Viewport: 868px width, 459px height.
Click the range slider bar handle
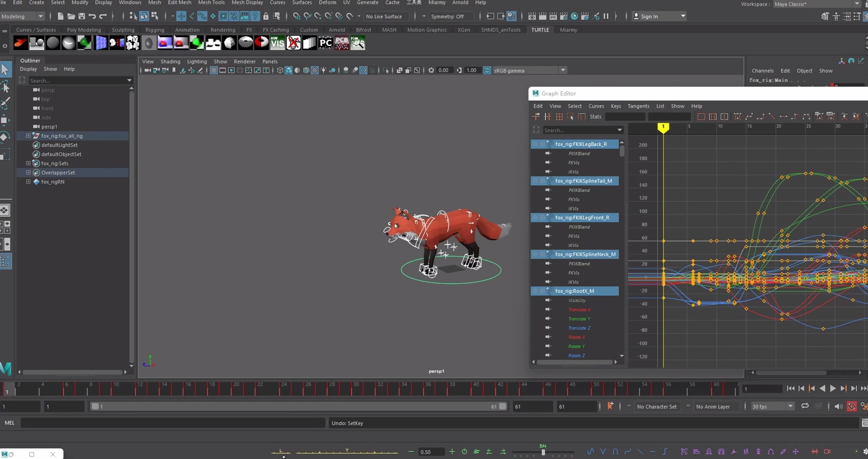pos(95,407)
